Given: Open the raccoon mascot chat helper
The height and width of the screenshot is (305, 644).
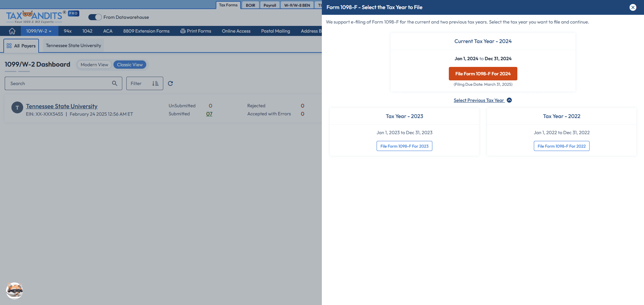Looking at the screenshot, I should pos(14,291).
